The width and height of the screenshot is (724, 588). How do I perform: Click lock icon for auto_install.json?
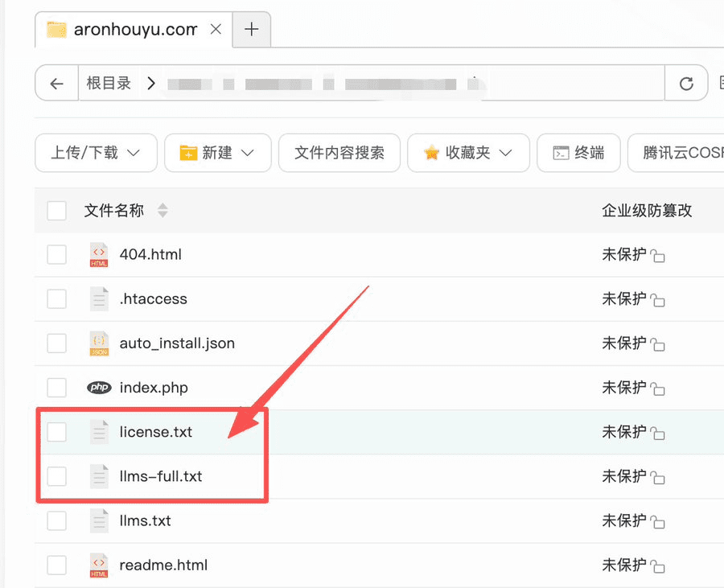coord(657,344)
